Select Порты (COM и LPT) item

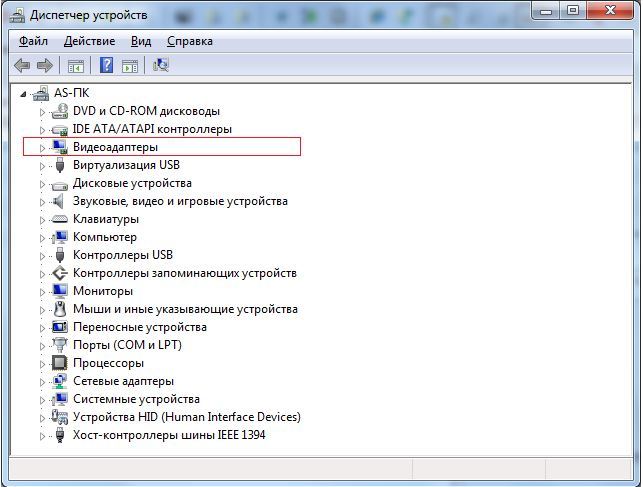[127, 345]
